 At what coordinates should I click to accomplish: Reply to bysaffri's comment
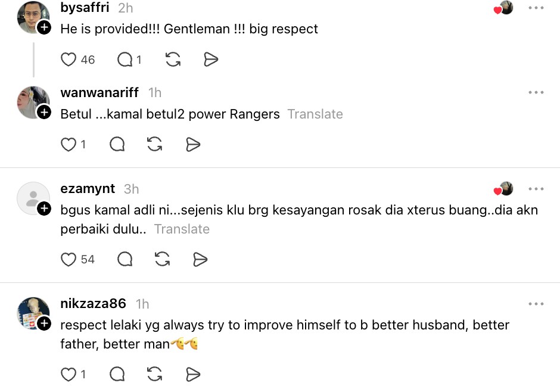click(125, 60)
